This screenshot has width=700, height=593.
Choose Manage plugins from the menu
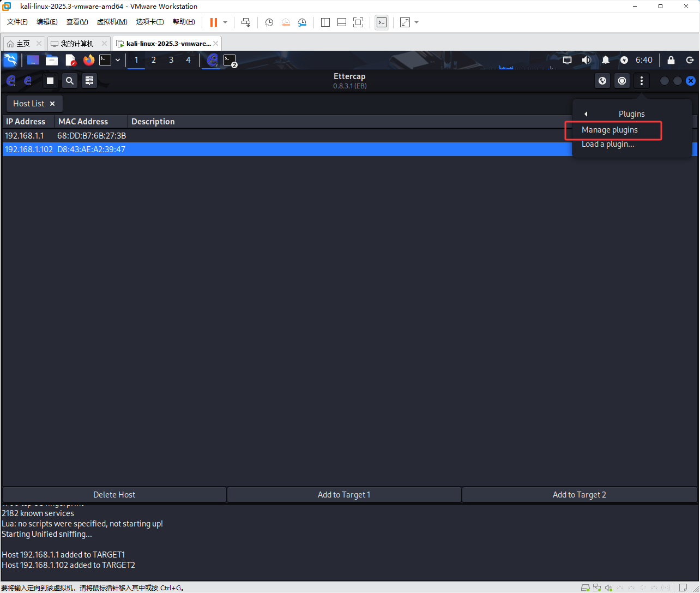(610, 130)
